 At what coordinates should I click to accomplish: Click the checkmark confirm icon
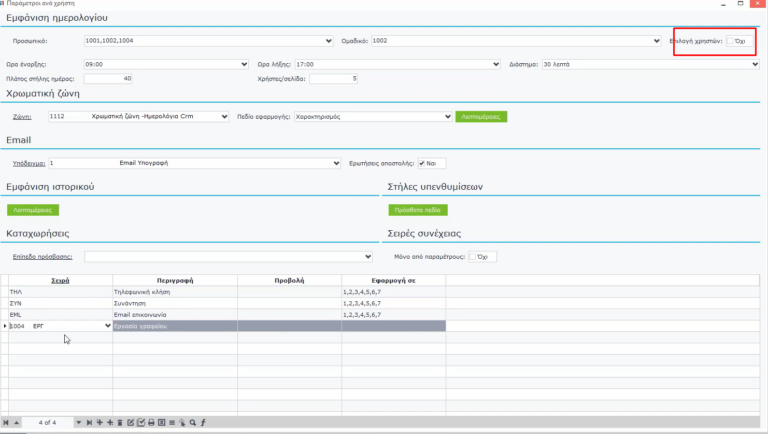point(141,422)
